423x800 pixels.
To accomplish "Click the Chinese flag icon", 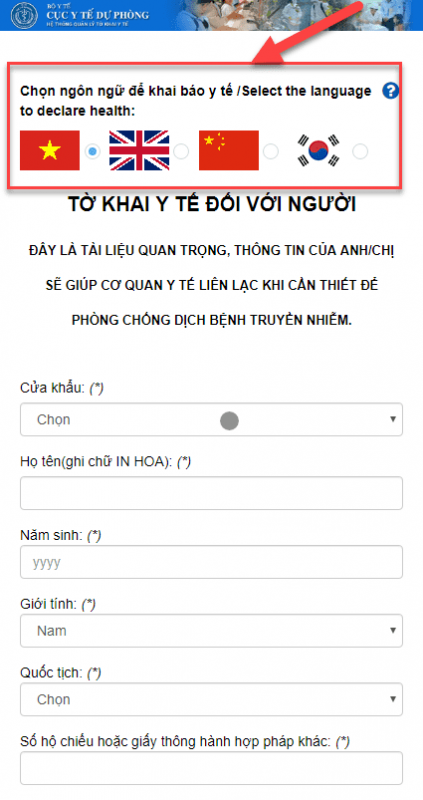I will pyautogui.click(x=229, y=150).
